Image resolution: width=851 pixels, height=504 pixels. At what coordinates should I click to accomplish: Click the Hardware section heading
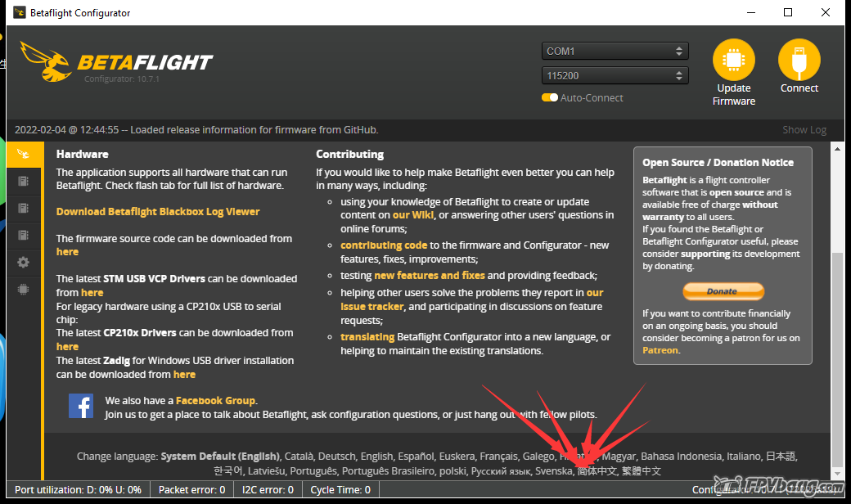83,154
